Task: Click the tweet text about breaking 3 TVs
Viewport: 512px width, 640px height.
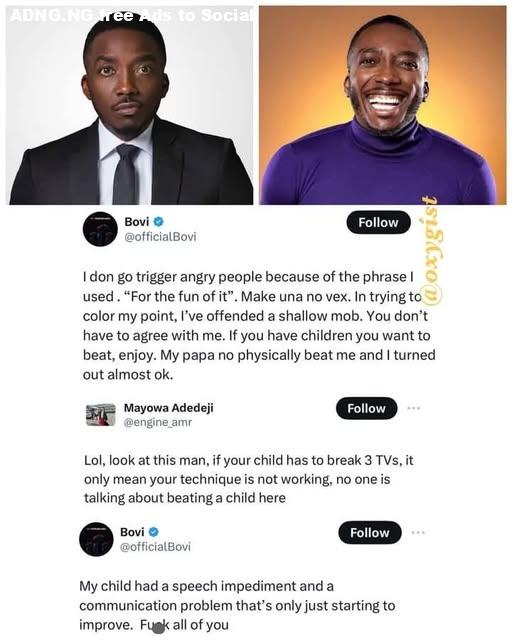Action: (x=249, y=479)
